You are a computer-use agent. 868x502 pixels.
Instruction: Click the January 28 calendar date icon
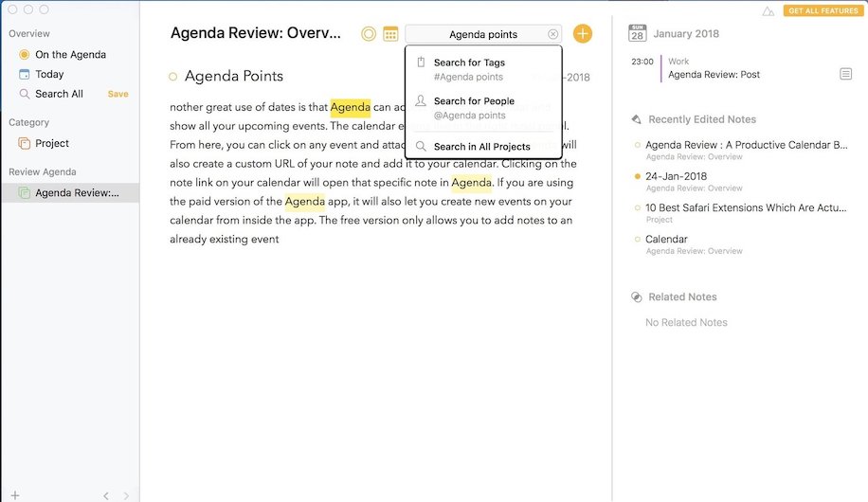(x=638, y=33)
